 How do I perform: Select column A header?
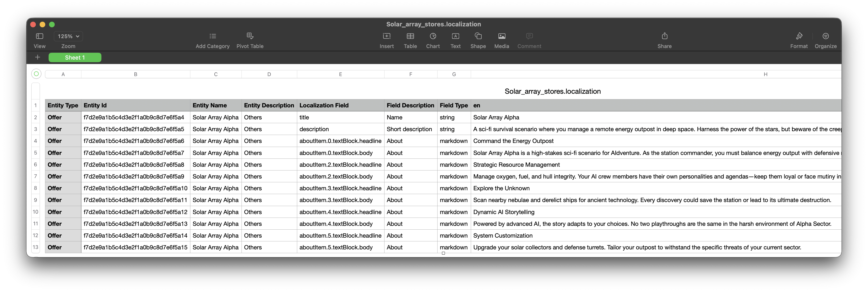[63, 74]
